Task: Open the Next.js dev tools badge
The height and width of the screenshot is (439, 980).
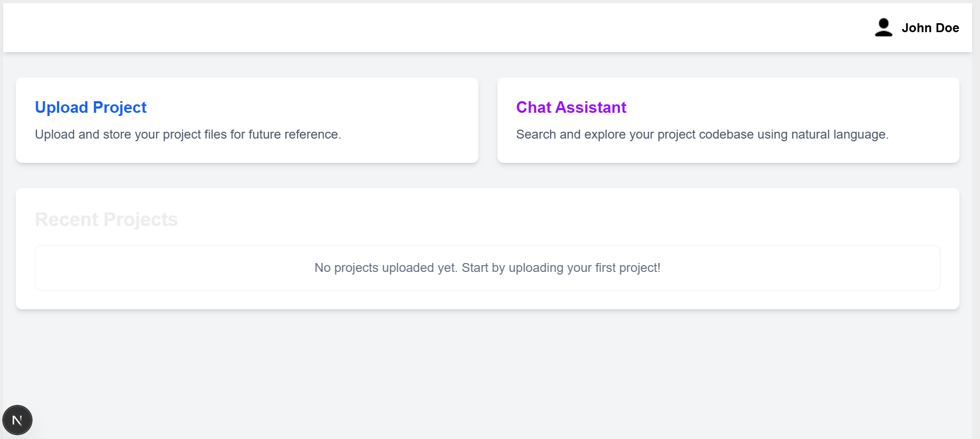Action: click(17, 420)
